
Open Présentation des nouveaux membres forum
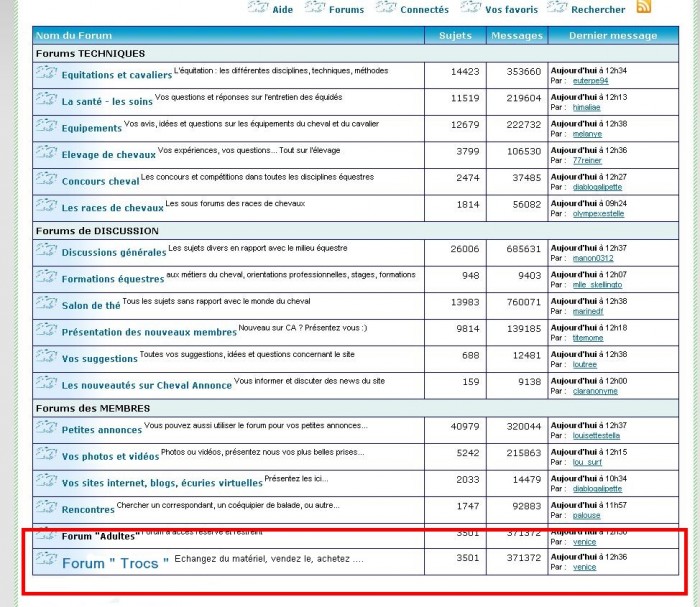[149, 332]
